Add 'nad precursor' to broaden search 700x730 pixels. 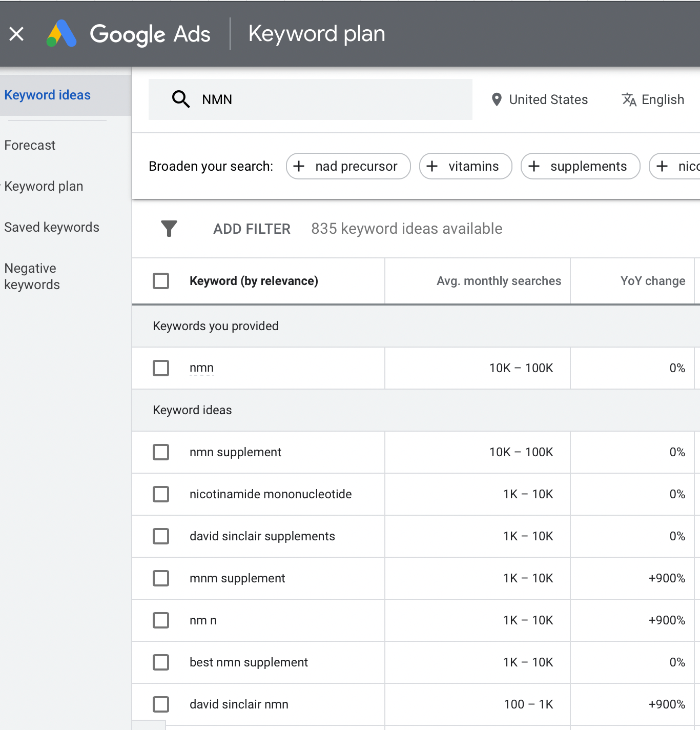pos(348,166)
